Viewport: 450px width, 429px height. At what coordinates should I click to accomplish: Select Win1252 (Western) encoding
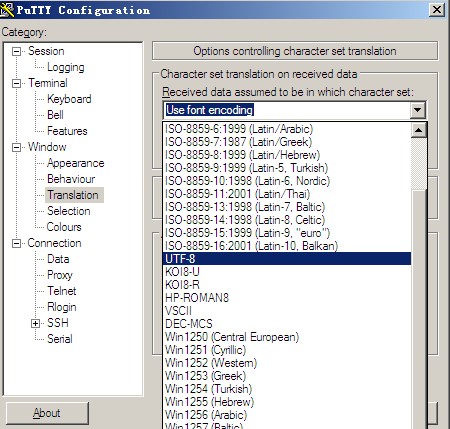click(287, 363)
